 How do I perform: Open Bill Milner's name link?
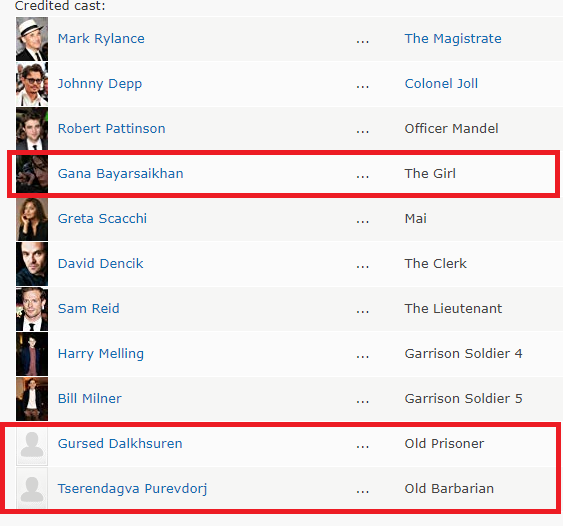pyautogui.click(x=89, y=399)
